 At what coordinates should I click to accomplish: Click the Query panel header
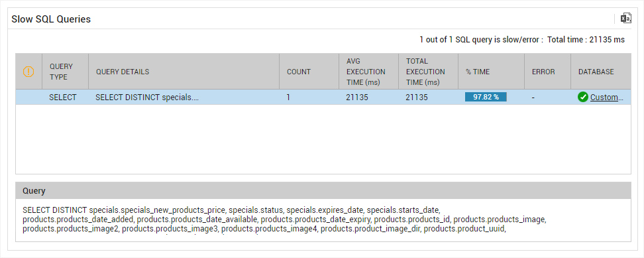(x=323, y=190)
